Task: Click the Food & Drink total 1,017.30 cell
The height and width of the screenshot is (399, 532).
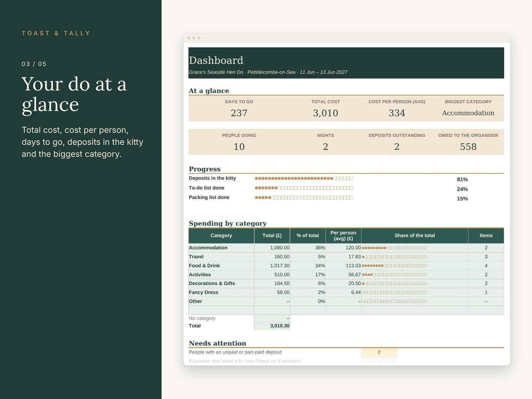Action: (272, 266)
